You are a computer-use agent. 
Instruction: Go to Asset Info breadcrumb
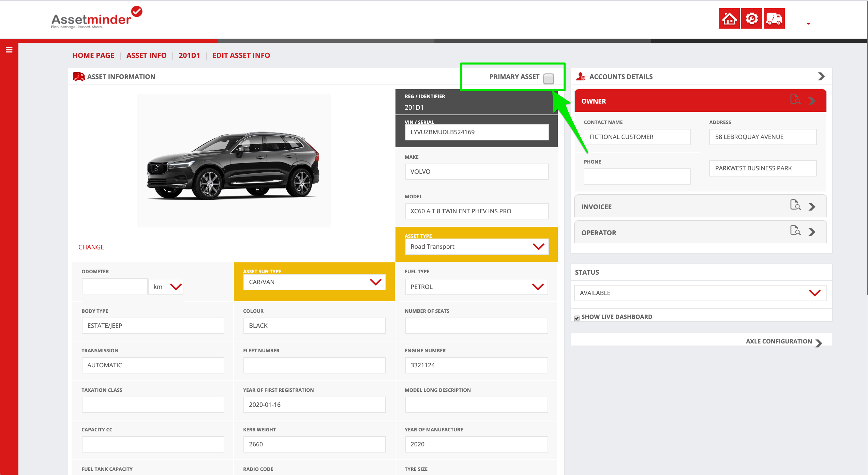[x=146, y=55]
